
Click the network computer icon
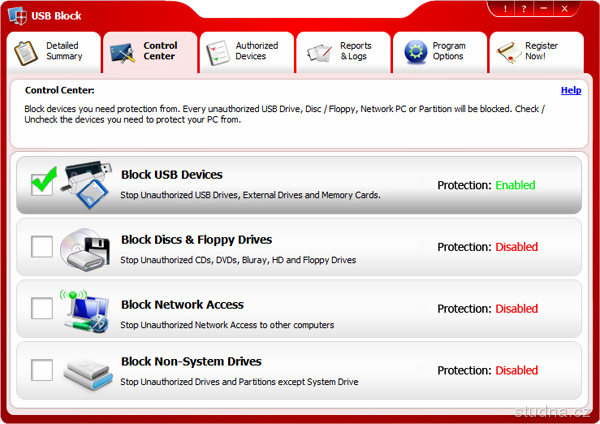click(x=85, y=310)
